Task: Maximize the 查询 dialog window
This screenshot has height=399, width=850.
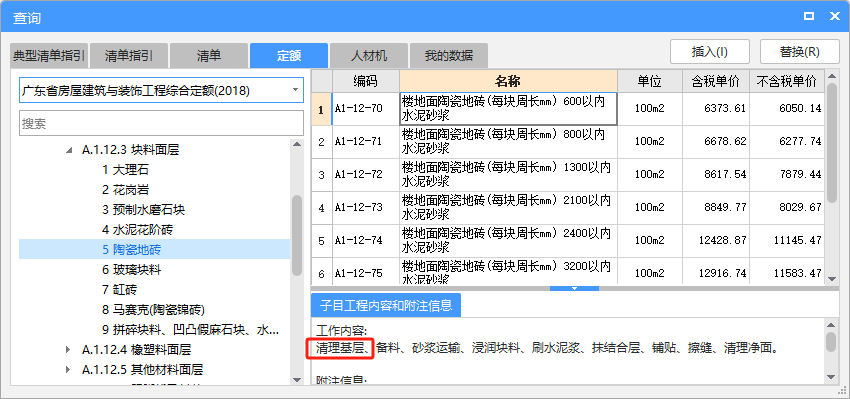Action: pos(809,17)
